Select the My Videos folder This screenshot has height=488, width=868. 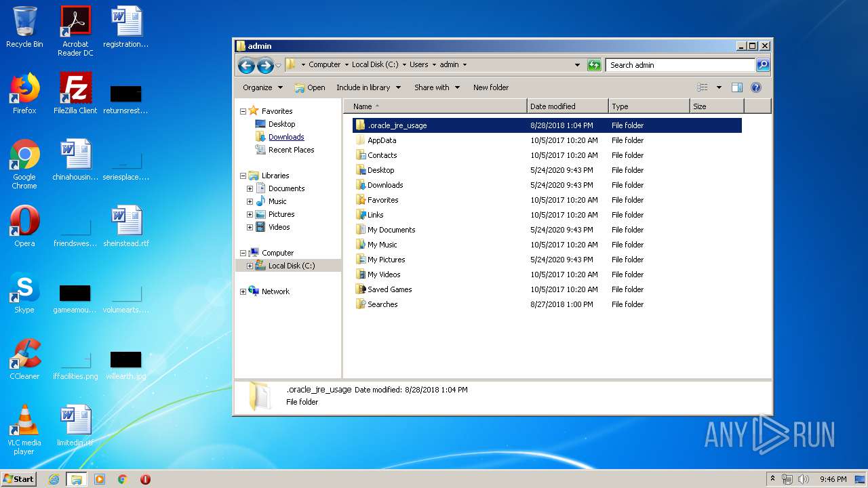pyautogui.click(x=384, y=274)
